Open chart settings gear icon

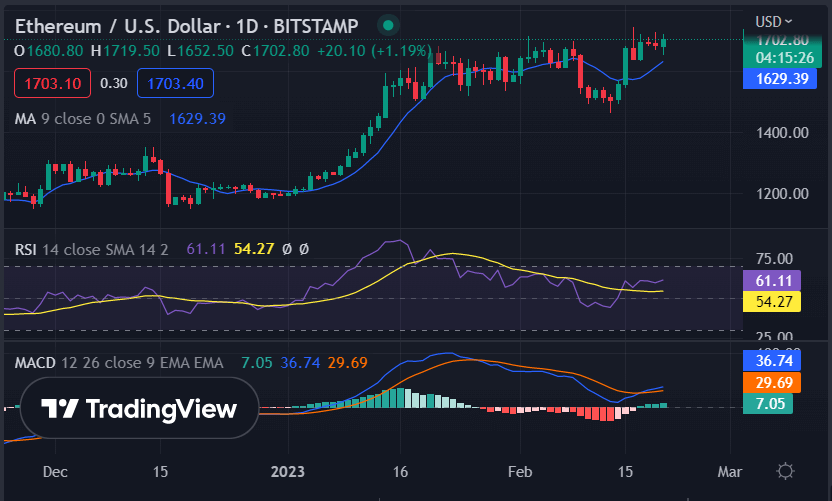tap(786, 471)
